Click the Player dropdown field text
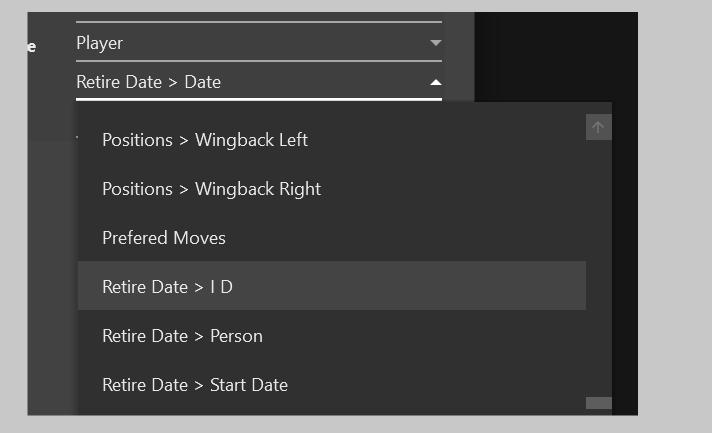 (x=99, y=43)
